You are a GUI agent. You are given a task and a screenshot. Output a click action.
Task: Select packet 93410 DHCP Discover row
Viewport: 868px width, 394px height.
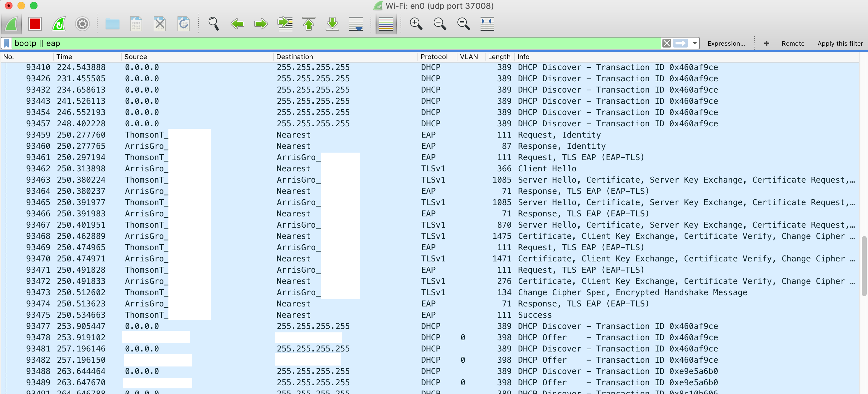click(430, 68)
